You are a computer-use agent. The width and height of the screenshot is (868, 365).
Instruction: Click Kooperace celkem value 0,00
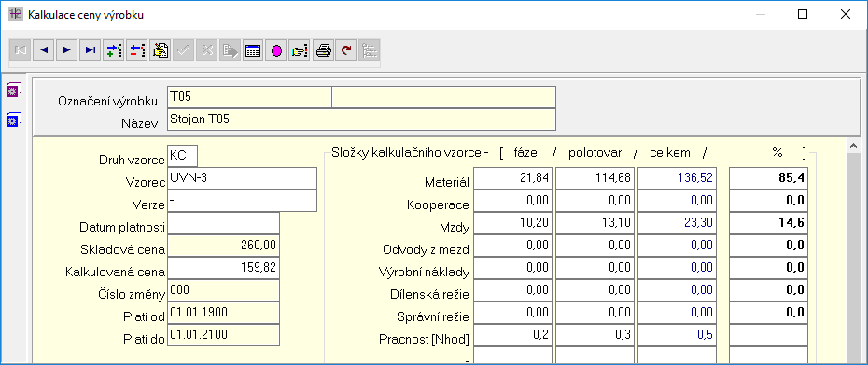tap(677, 201)
